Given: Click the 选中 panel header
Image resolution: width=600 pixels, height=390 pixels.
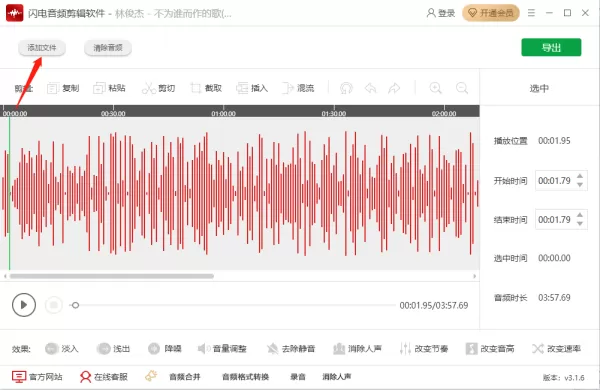Looking at the screenshot, I should [x=539, y=89].
